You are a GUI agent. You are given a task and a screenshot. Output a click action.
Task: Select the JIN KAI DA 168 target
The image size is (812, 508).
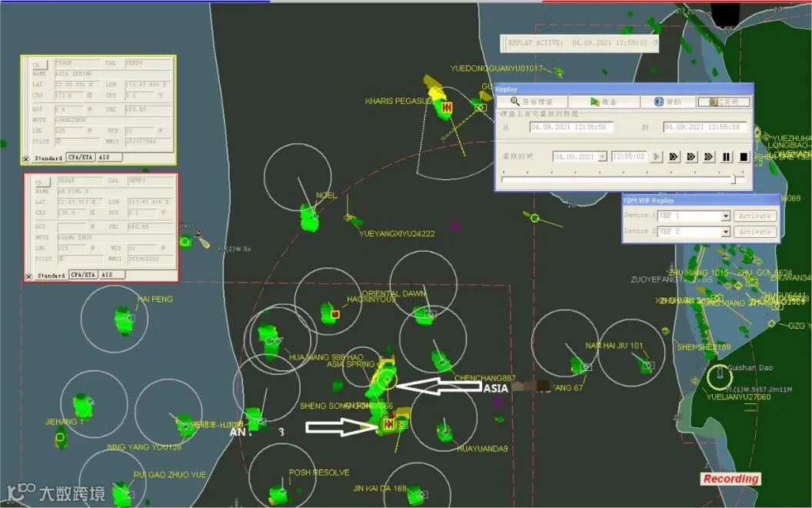coord(416,495)
